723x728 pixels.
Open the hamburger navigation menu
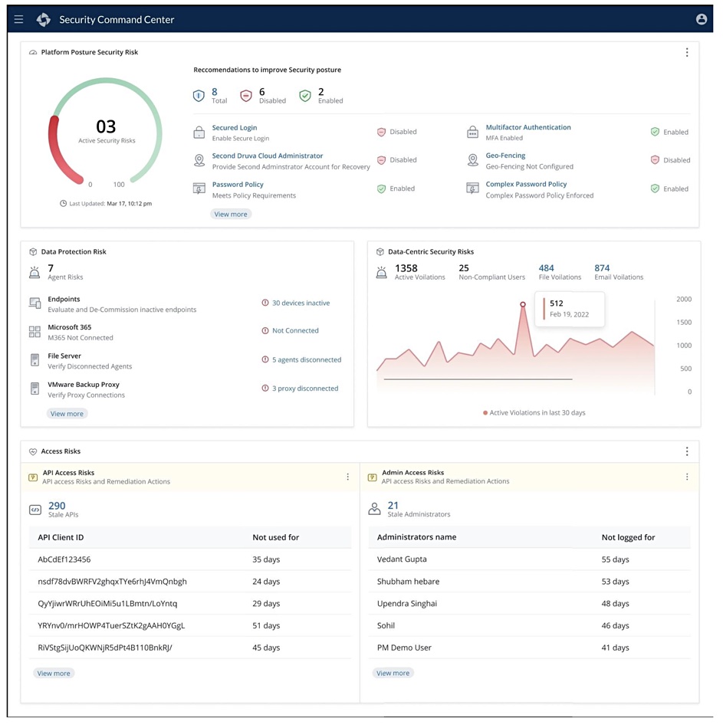18,19
